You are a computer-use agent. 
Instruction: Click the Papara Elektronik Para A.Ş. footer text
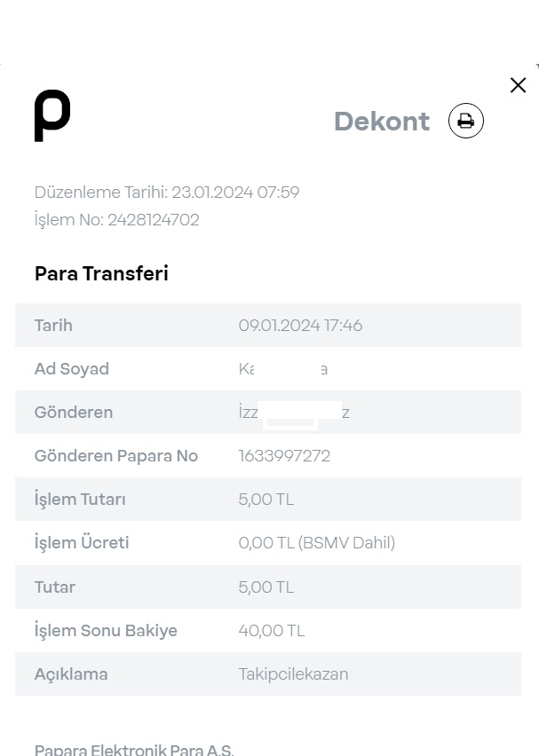point(134,750)
